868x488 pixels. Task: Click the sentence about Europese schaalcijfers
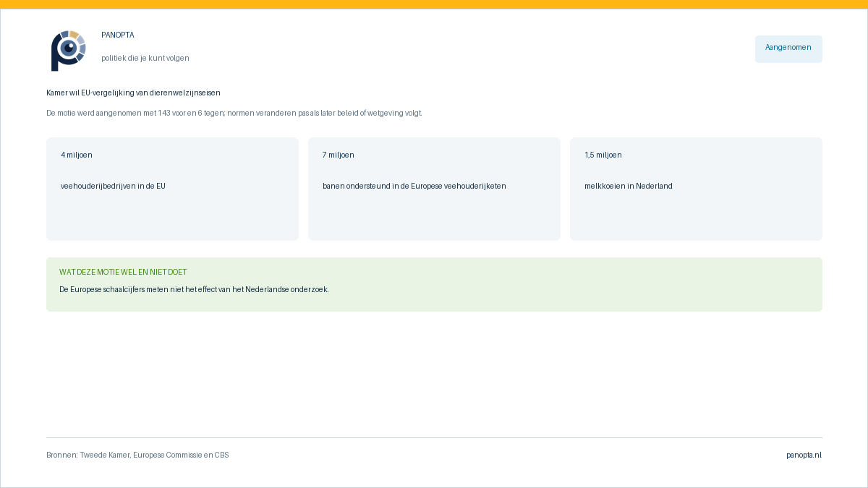tap(194, 289)
